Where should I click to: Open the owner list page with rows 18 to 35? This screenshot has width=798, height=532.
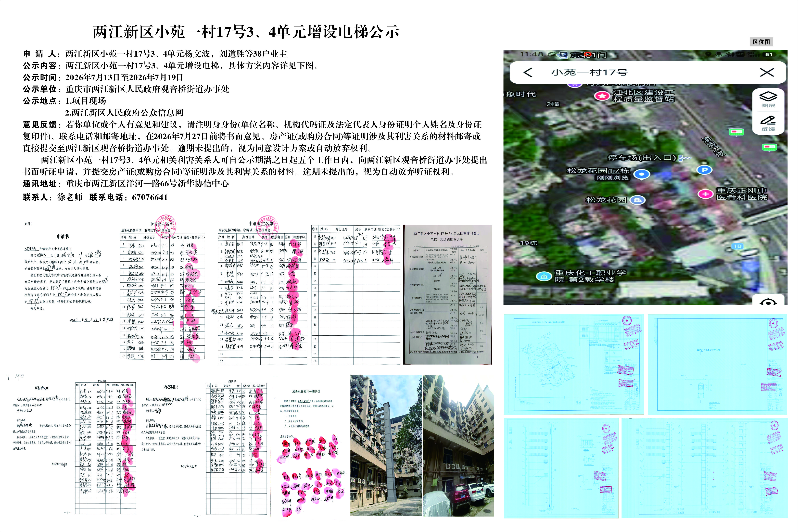pos(356,295)
